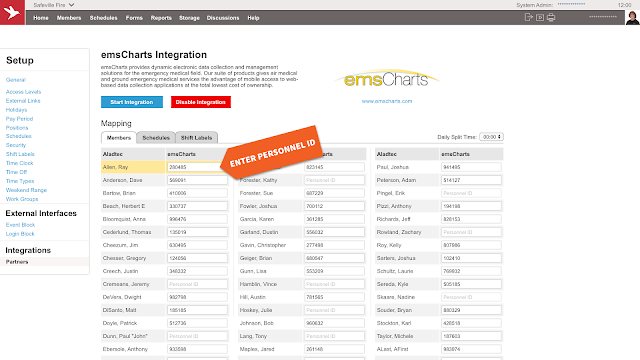The height and width of the screenshot is (360, 640).
Task: Switch to the Shift Labels tab
Action: [196, 138]
